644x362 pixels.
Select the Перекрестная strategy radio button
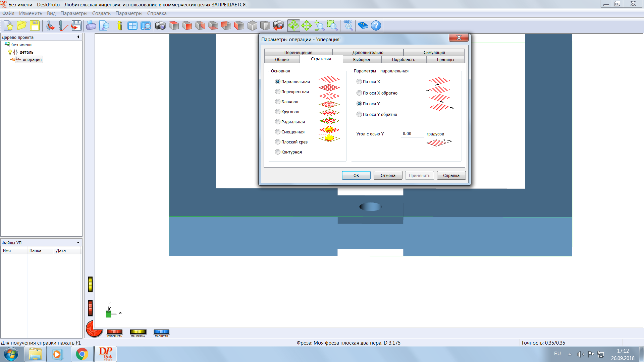tap(278, 92)
